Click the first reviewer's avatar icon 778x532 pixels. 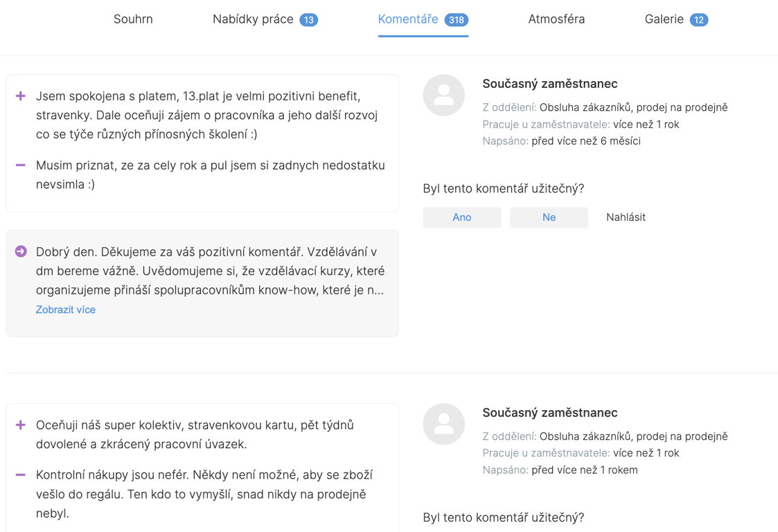(443, 95)
